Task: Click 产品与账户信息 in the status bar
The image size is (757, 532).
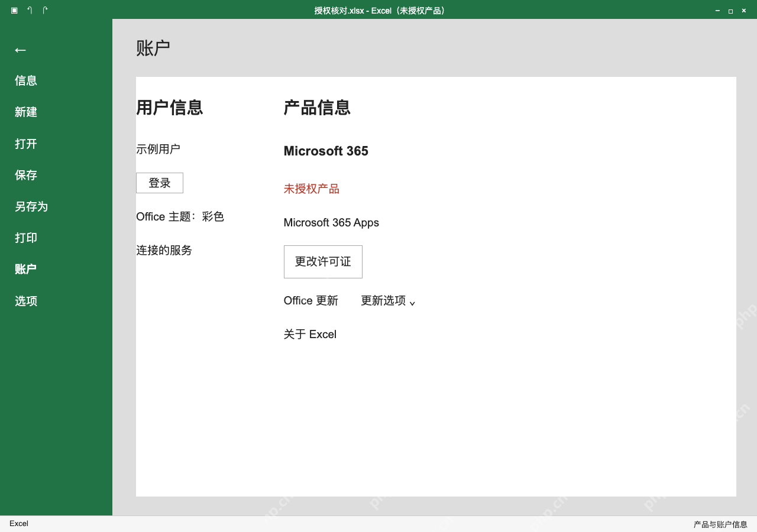Action: [720, 524]
